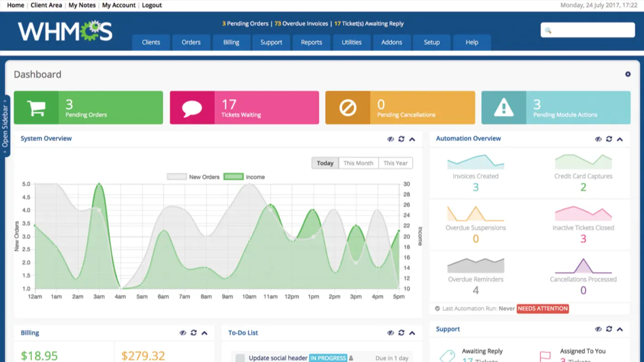Viewport: 644px width, 362px height.
Task: Hide the To-Do List panel content
Action: point(391,333)
